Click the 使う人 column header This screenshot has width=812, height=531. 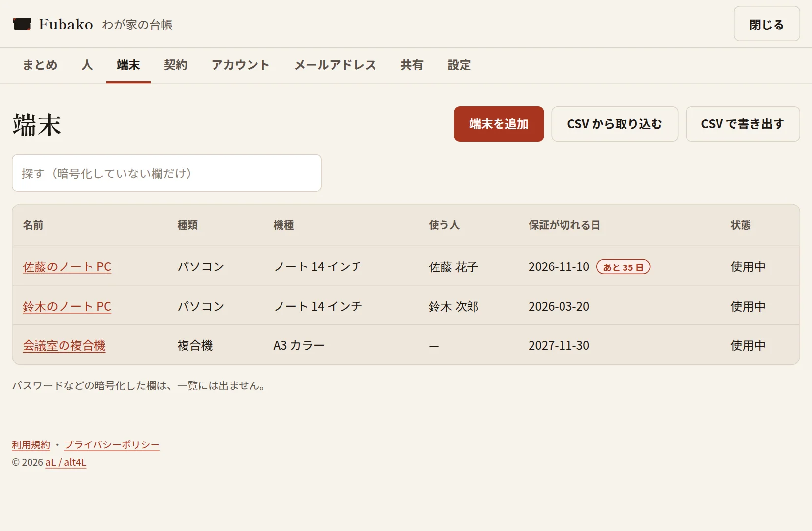click(444, 225)
